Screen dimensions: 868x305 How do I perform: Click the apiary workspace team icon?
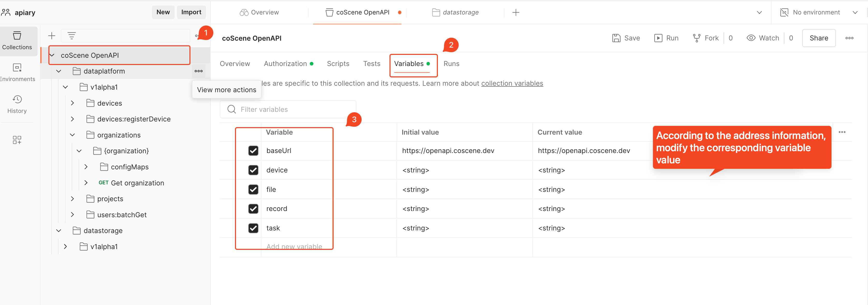pos(6,12)
